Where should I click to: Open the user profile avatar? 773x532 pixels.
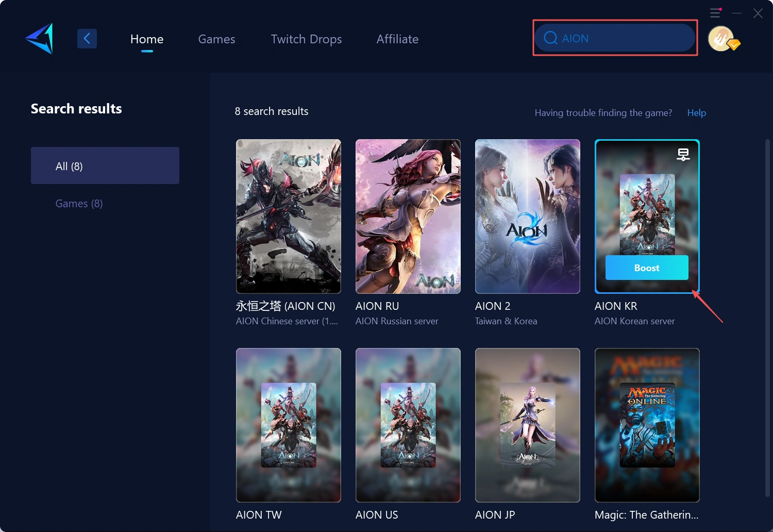coord(721,39)
